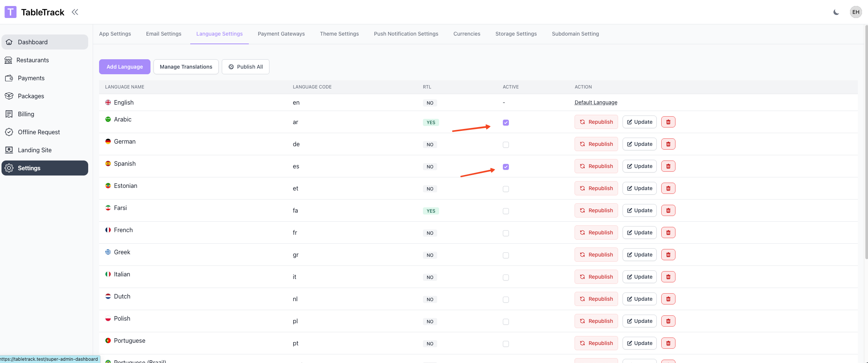Disable the Spanish active checkbox

pos(506,167)
